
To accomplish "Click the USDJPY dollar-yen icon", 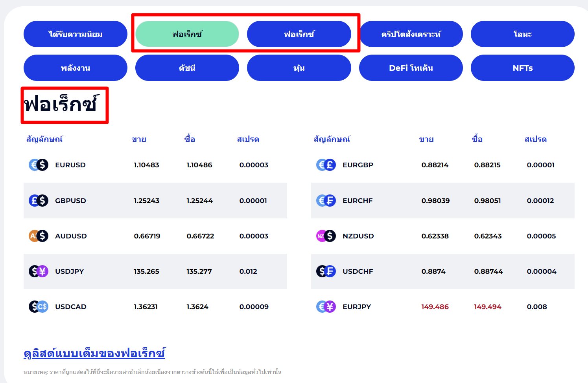I will 38,271.
